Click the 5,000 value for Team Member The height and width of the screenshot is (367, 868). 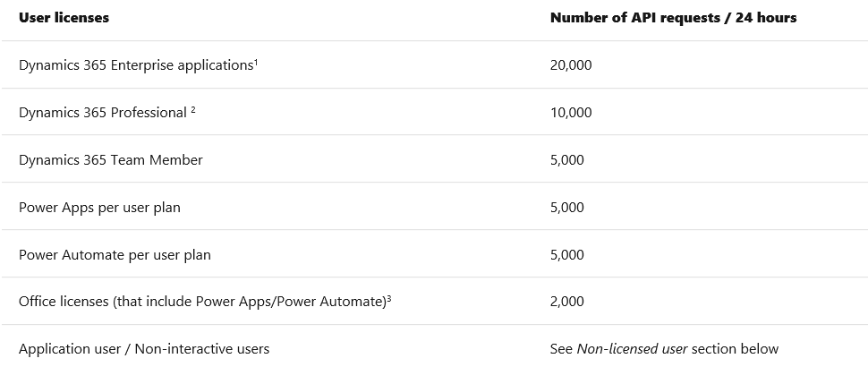click(x=567, y=160)
